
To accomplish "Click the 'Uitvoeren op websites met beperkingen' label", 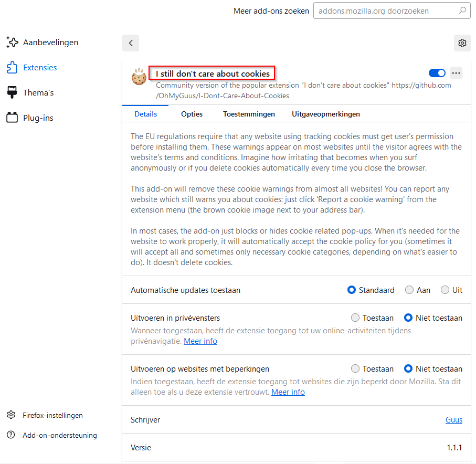I will click(200, 369).
